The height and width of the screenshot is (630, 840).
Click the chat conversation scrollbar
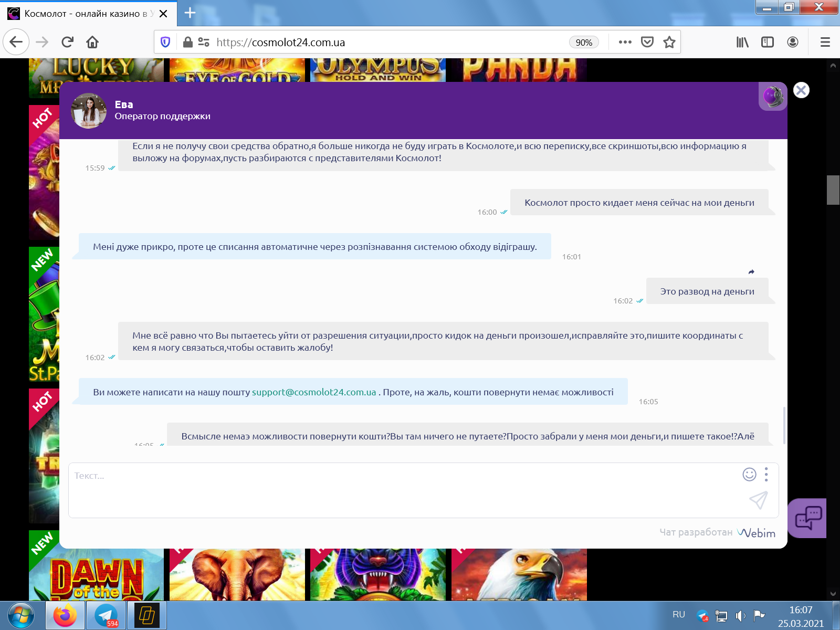784,425
